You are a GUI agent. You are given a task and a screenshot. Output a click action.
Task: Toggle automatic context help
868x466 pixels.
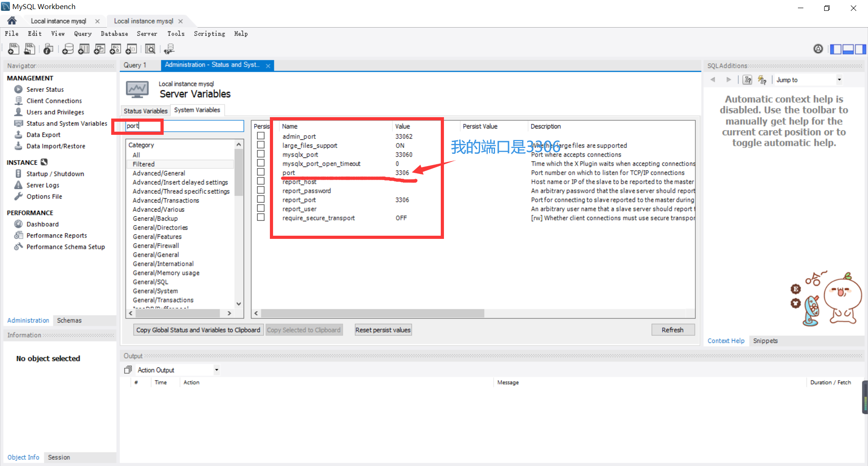762,80
